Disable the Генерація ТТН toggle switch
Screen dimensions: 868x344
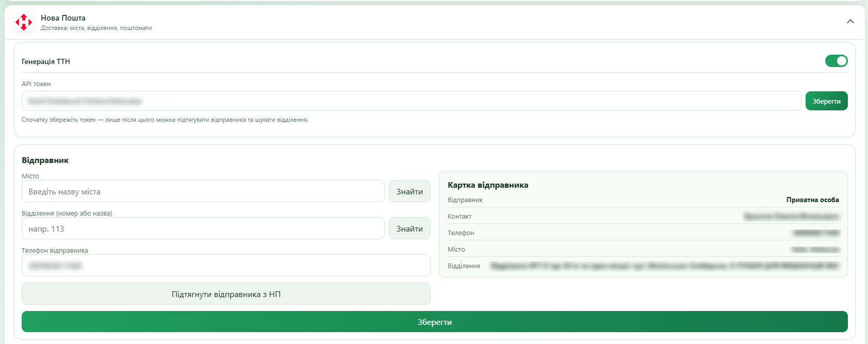[x=836, y=61]
